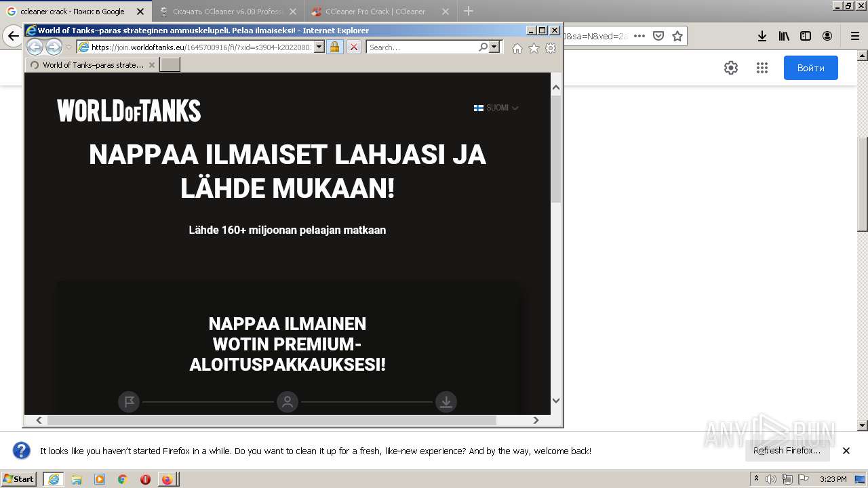Expand the Internet Explorer address bar autocomplete dropdown
Screen dimensions: 868x488
(x=319, y=47)
